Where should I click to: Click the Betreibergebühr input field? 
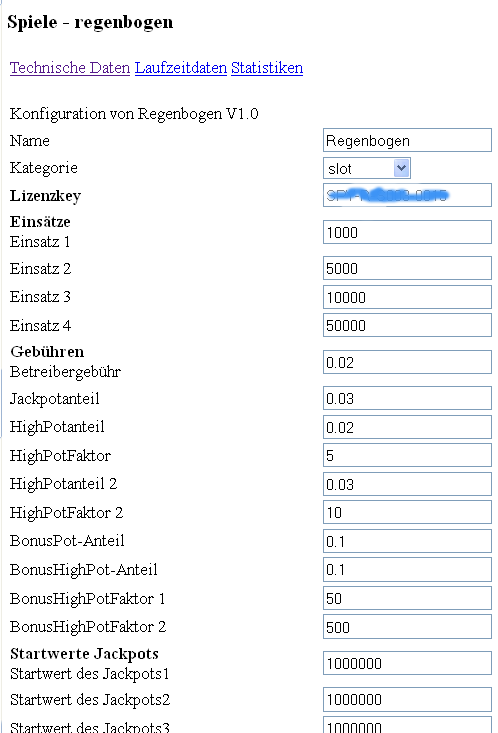(x=407, y=362)
